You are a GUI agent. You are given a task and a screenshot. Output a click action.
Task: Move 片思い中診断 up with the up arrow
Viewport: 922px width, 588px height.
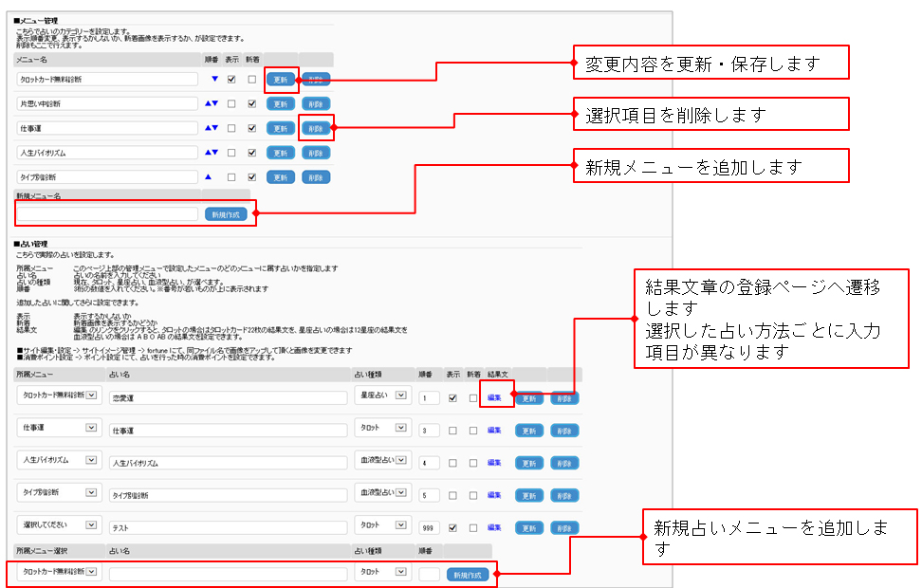click(x=208, y=103)
